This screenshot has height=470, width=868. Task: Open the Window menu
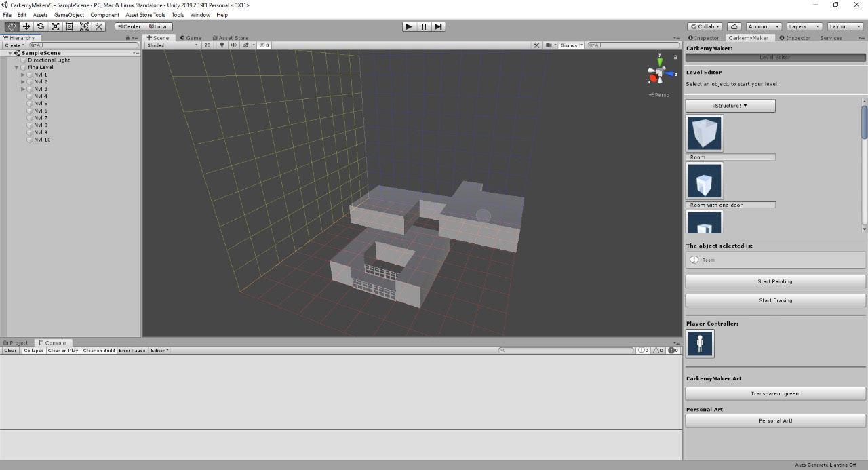point(200,15)
